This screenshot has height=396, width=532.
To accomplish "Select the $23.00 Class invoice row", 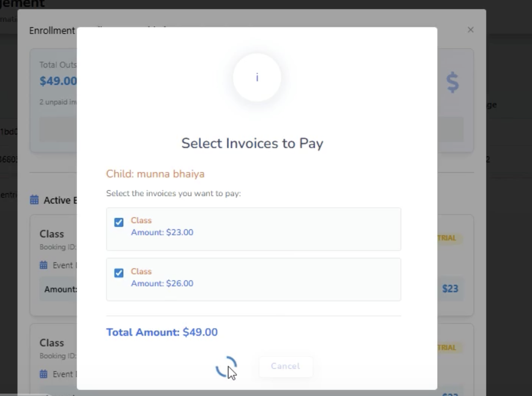I will pos(254,229).
